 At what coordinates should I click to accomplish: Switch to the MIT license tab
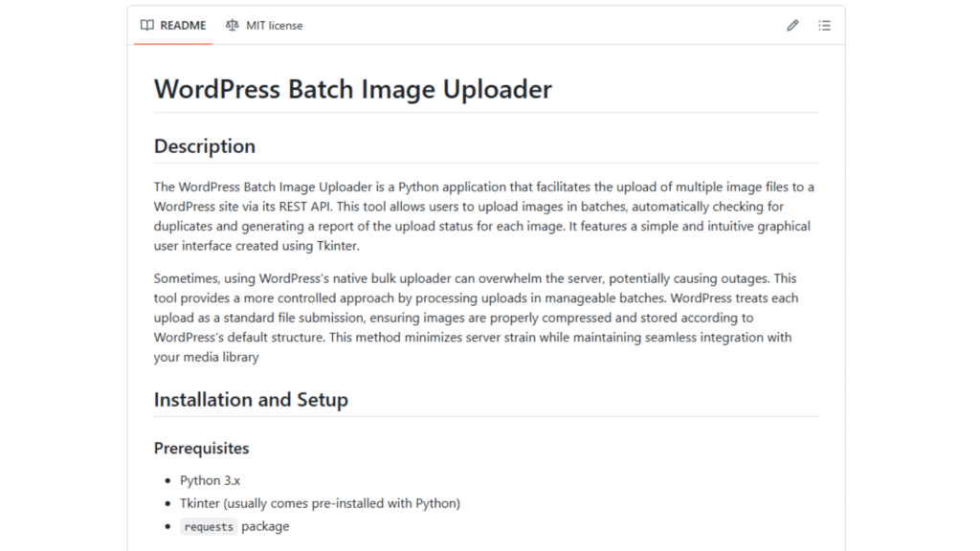[264, 26]
